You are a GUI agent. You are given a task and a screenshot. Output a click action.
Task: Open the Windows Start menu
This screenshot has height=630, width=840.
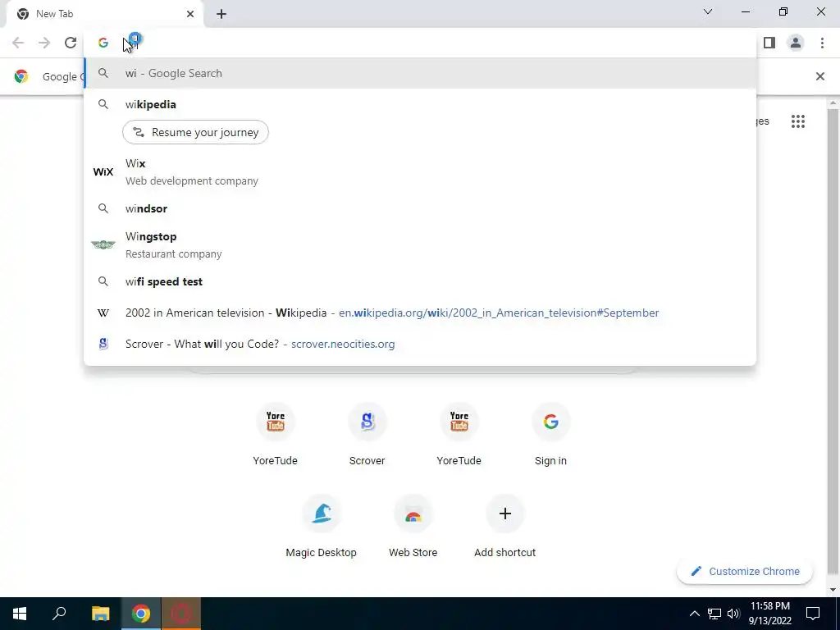[20, 614]
